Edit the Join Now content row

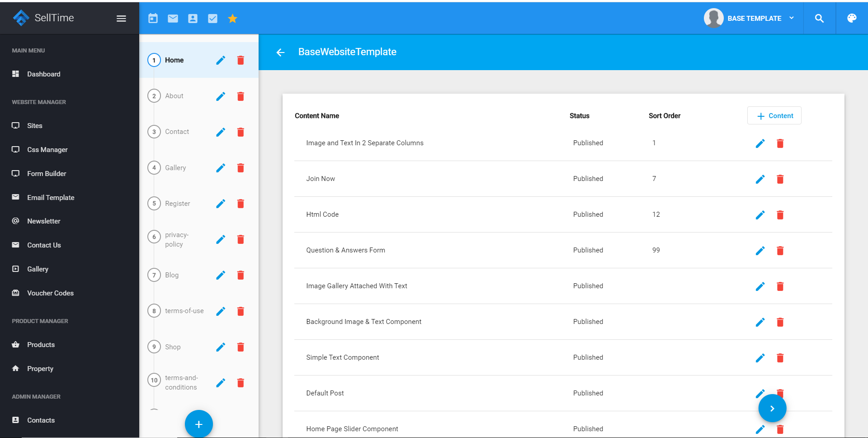pyautogui.click(x=760, y=179)
